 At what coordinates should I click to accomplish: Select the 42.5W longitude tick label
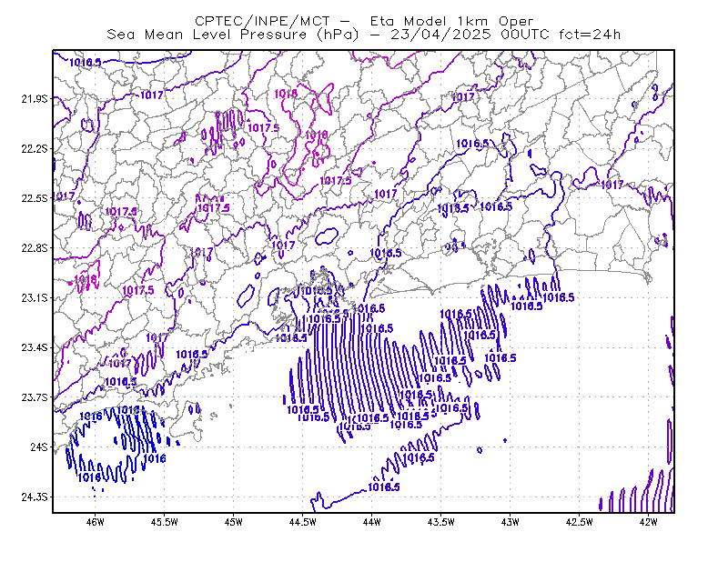pyautogui.click(x=580, y=522)
